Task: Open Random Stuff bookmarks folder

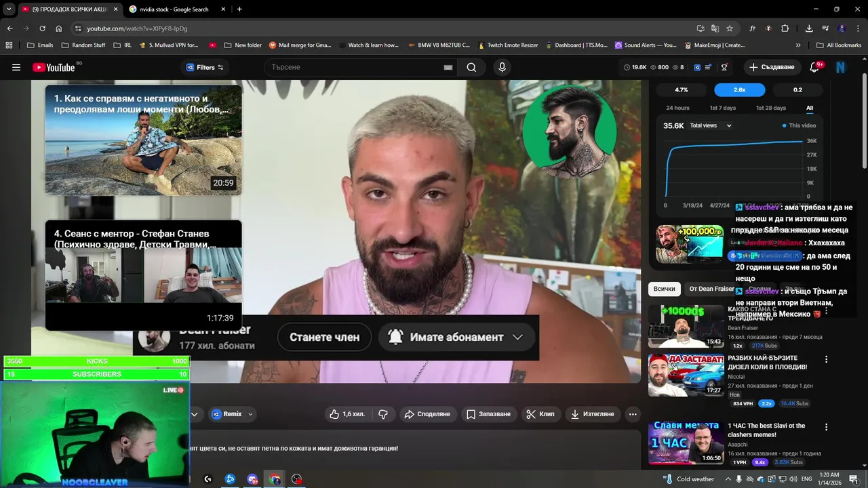Action: click(83, 45)
